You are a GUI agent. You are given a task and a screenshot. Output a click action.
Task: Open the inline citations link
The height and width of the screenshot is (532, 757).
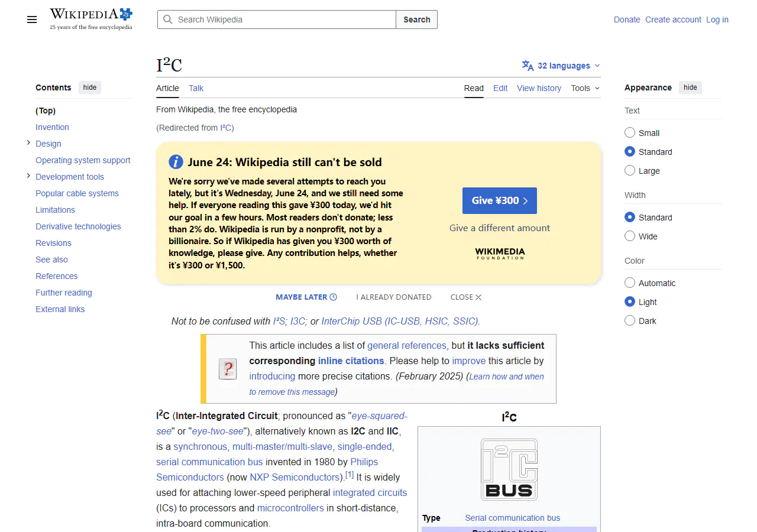point(351,361)
